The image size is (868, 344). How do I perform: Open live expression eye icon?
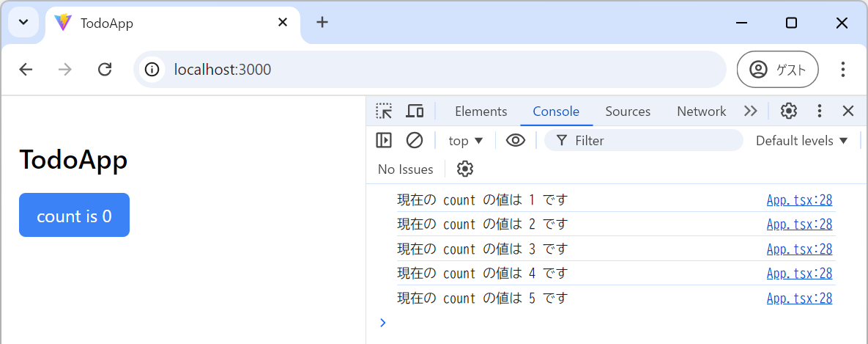516,140
